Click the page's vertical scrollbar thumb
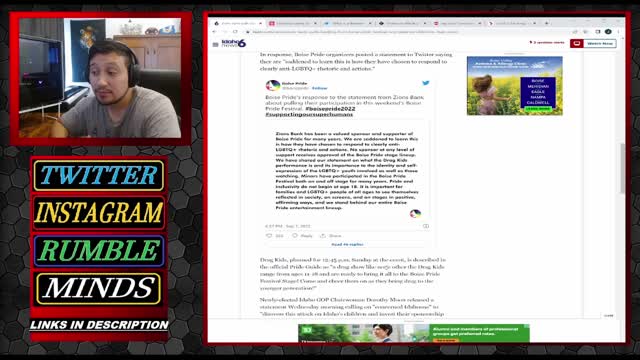The width and height of the screenshot is (640, 360). pyautogui.click(x=622, y=169)
